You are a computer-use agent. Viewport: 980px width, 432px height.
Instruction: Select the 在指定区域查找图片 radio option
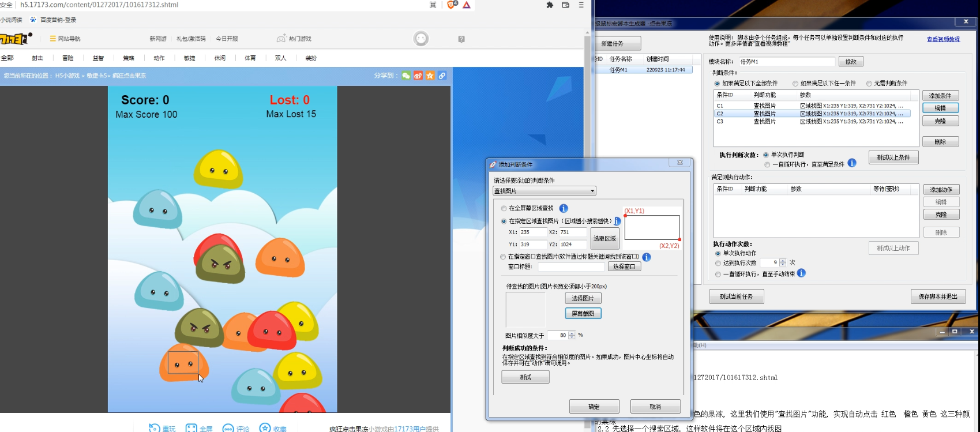[504, 221]
